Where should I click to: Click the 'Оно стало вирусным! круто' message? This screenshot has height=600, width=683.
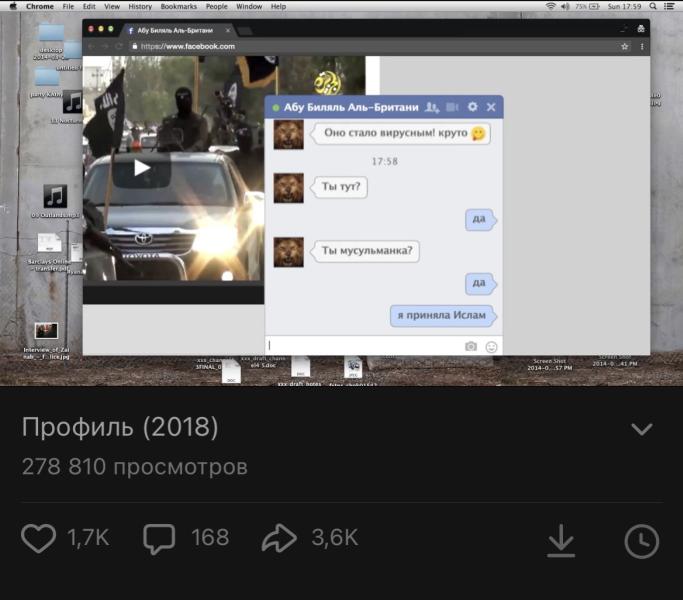[401, 133]
